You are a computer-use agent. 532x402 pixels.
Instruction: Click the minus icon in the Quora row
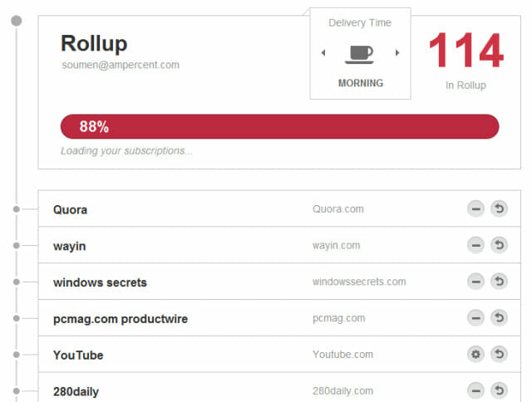click(x=475, y=208)
